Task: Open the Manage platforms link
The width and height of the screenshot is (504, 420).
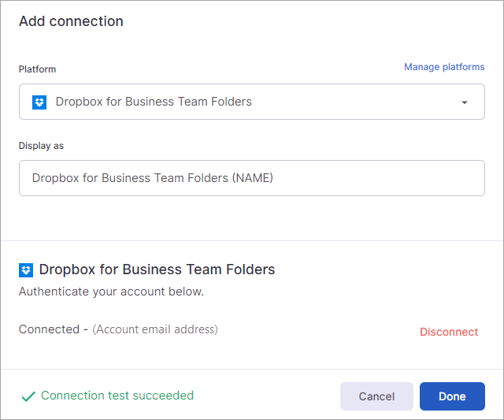Action: (444, 67)
